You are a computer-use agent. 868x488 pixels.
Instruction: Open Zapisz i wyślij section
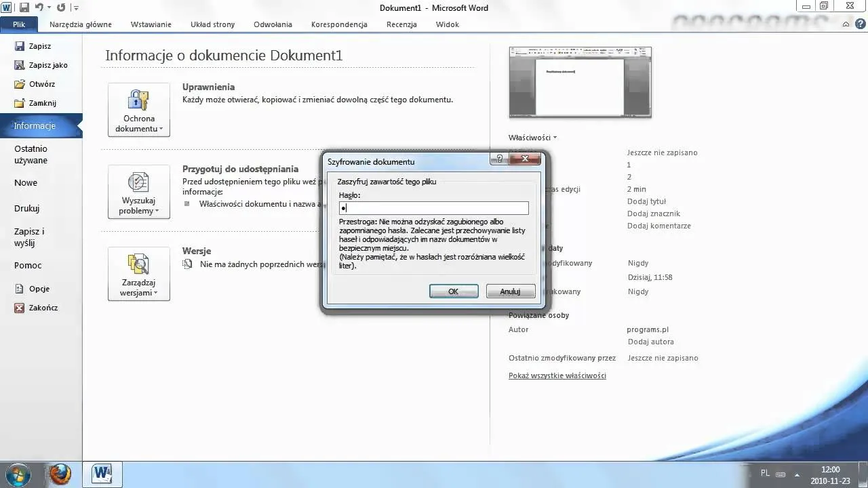coord(29,237)
